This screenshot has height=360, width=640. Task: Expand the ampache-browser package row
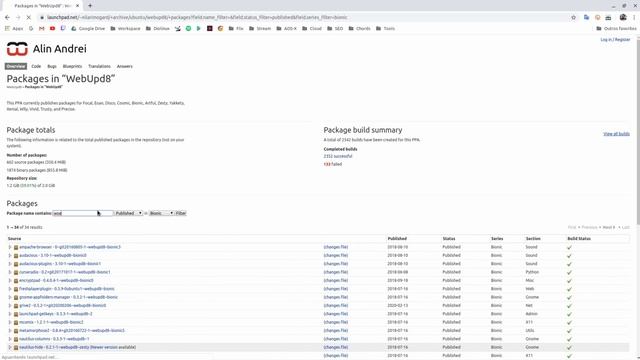click(10, 247)
